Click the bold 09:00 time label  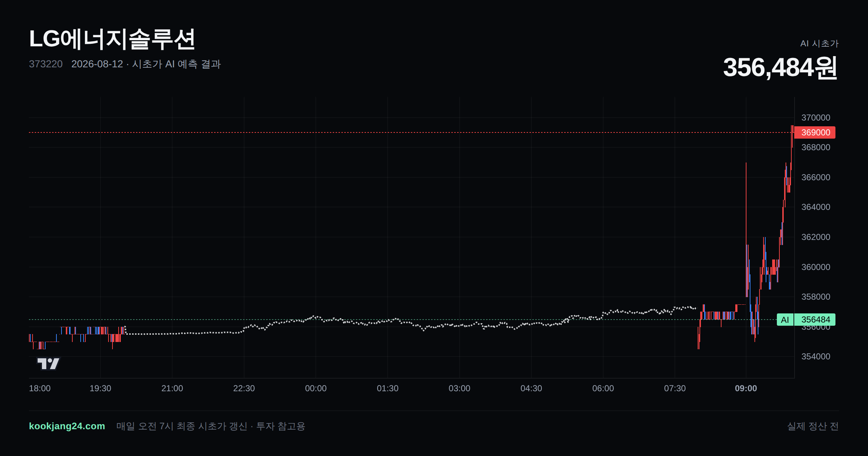coord(746,388)
